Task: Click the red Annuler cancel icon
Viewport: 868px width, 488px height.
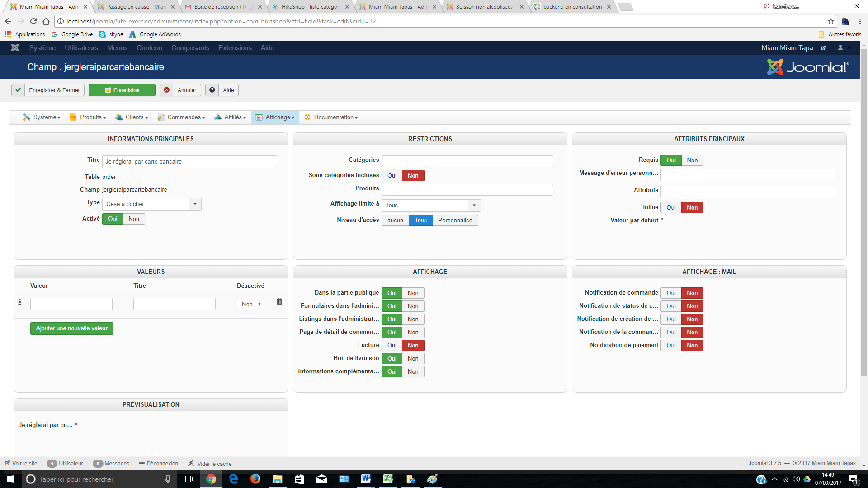Action: pyautogui.click(x=167, y=90)
